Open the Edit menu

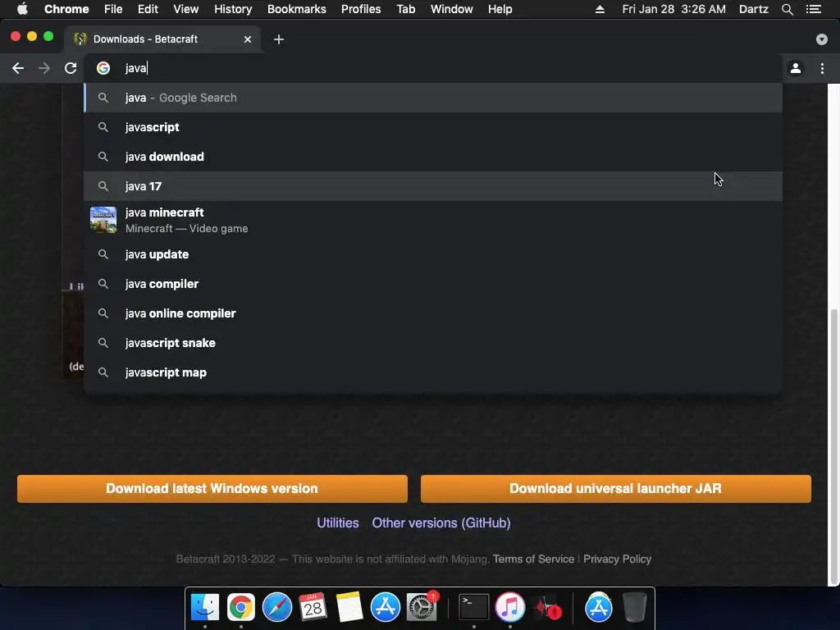148,9
